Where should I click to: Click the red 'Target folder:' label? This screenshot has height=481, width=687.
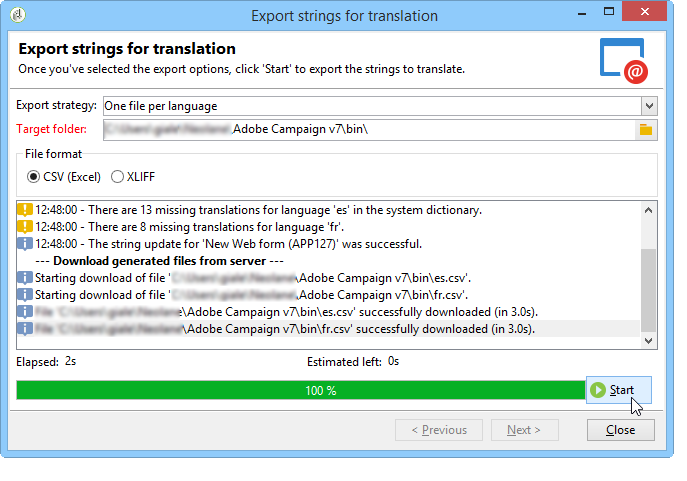51,129
